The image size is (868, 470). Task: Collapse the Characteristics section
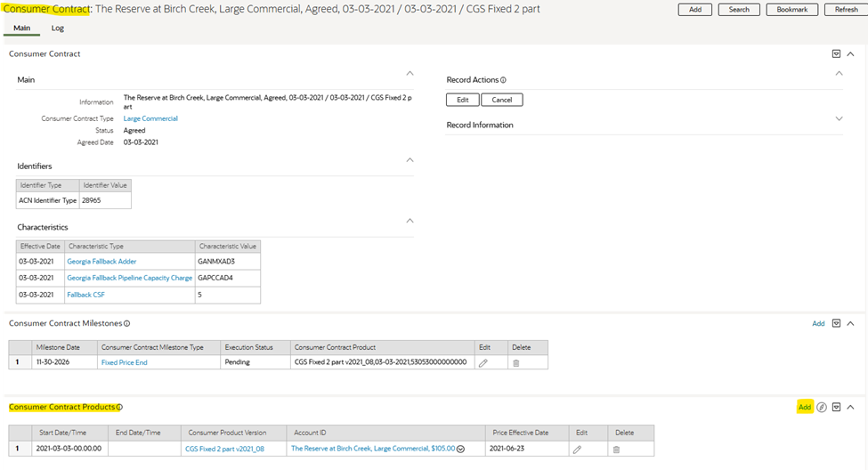[409, 221]
